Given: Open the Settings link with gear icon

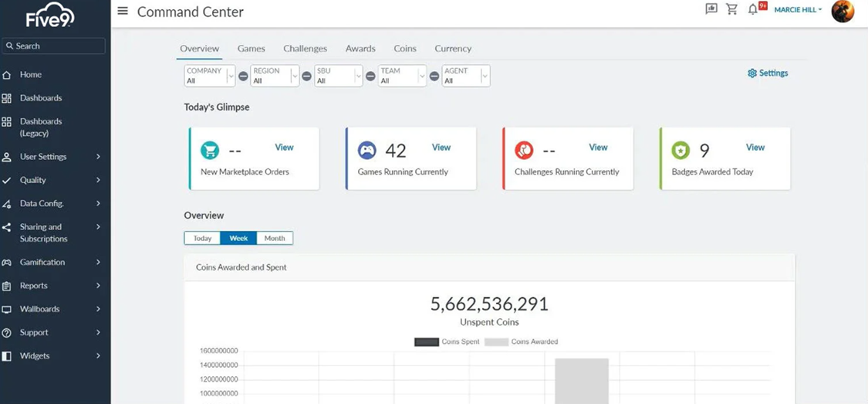Looking at the screenshot, I should coord(768,73).
